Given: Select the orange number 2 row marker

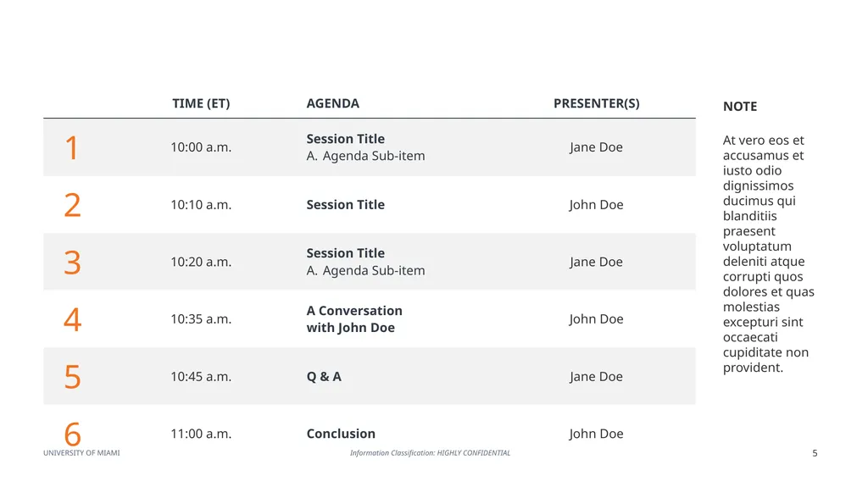Looking at the screenshot, I should tap(73, 205).
